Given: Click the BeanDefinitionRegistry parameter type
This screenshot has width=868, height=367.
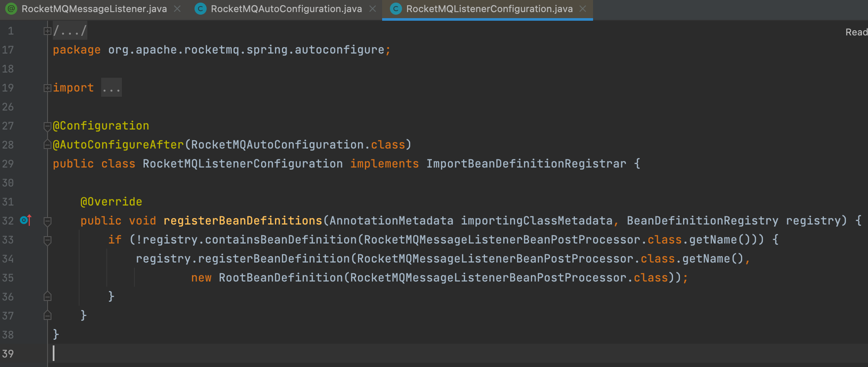Looking at the screenshot, I should [702, 221].
